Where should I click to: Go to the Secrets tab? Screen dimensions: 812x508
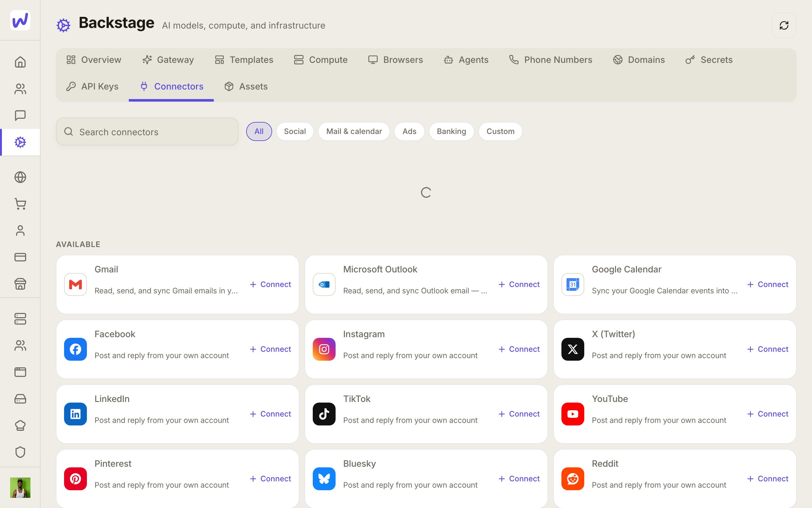(709, 60)
